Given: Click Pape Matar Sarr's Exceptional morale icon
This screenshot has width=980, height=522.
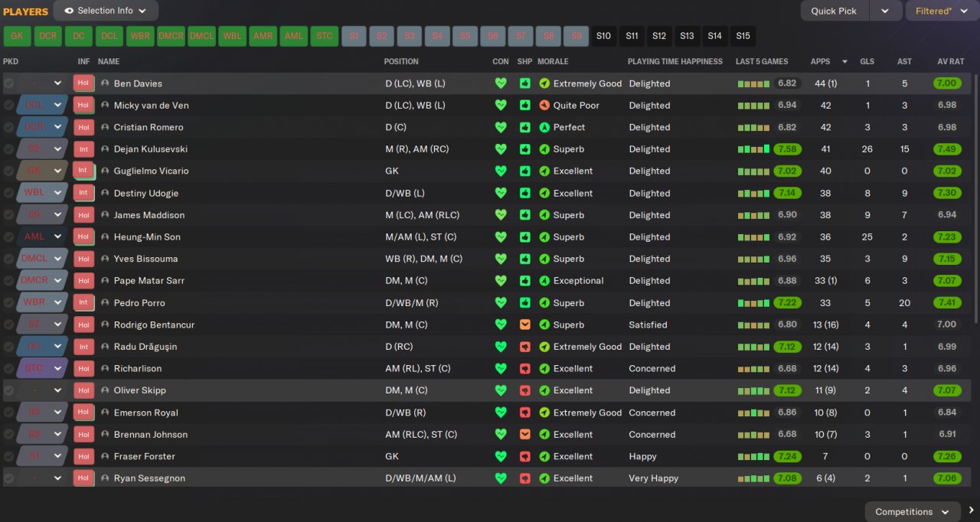Looking at the screenshot, I should 544,281.
